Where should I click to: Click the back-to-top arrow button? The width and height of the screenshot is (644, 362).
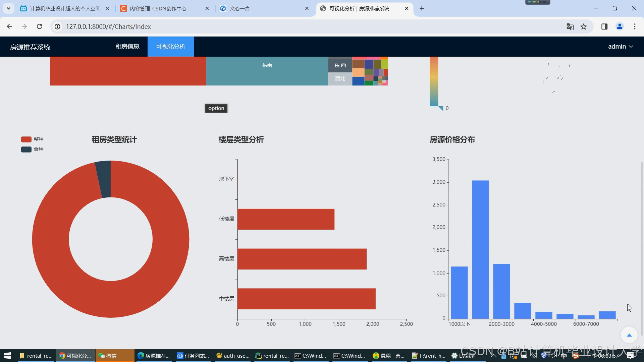[629, 335]
